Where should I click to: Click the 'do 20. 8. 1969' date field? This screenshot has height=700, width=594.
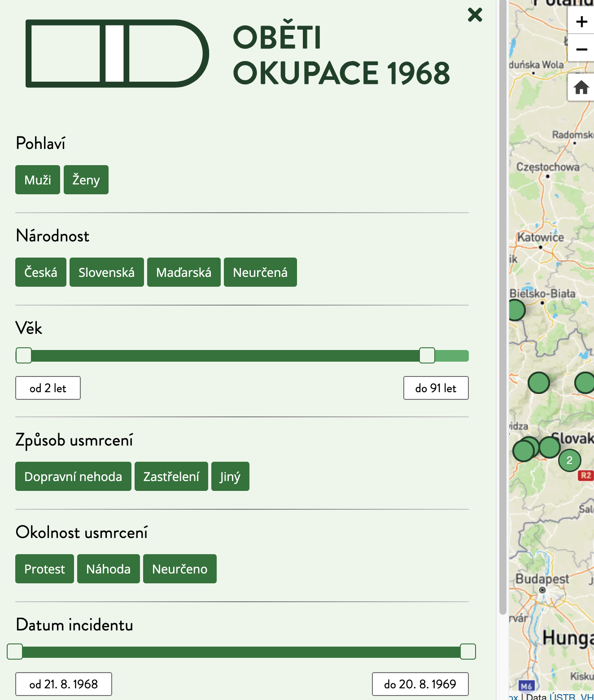[x=420, y=684]
